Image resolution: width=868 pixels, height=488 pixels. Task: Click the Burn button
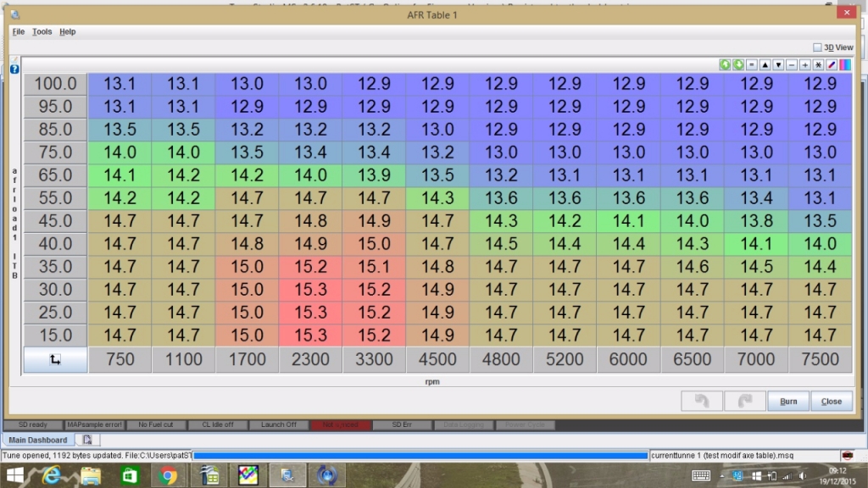pos(788,401)
